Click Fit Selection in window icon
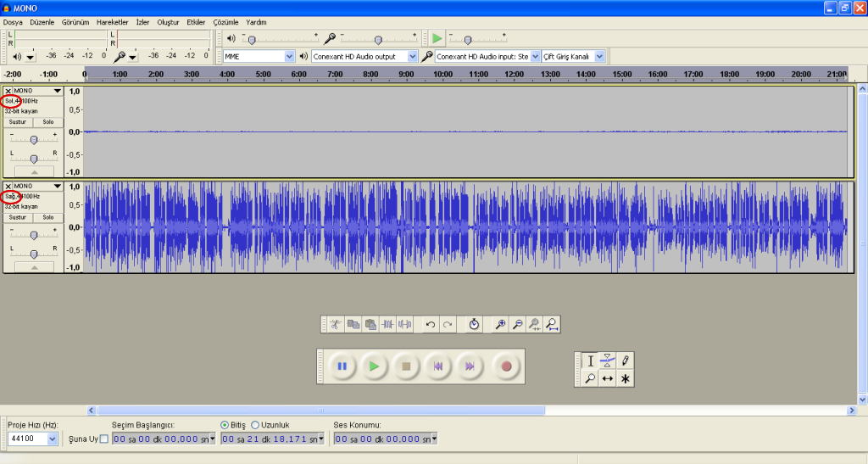The width and height of the screenshot is (868, 464). point(534,325)
